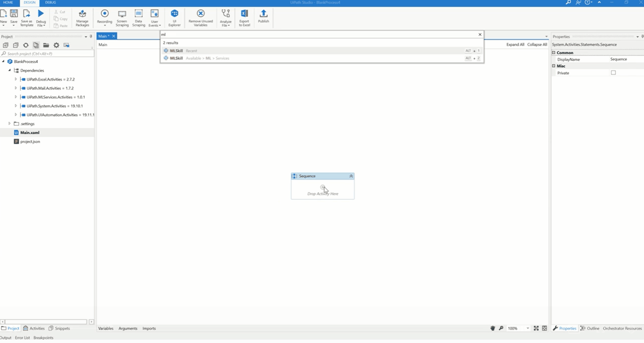Screen dimensions: 644x343
Task: Open User Events tool
Action: pos(154,17)
